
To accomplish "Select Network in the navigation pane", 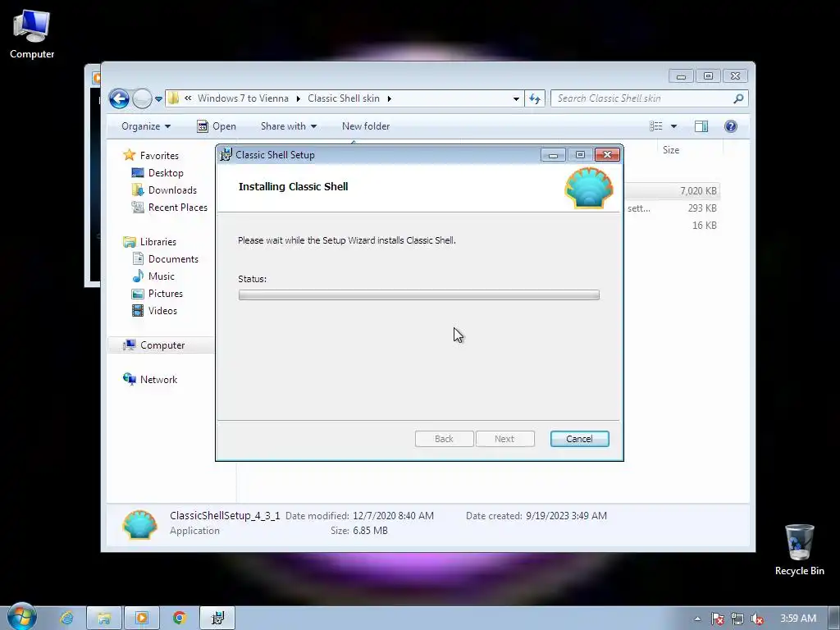I will tap(158, 379).
